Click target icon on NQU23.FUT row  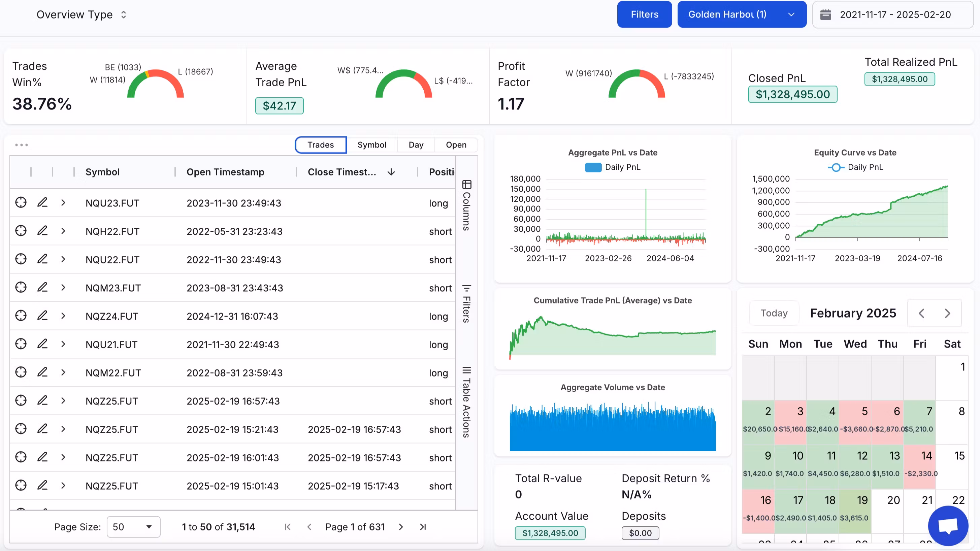point(21,202)
